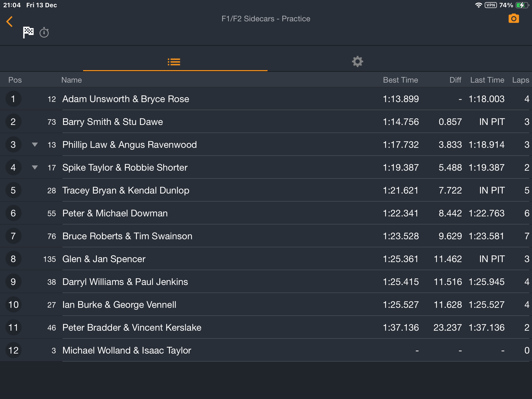Select Glen & Jan Spencer row

pos(266,259)
